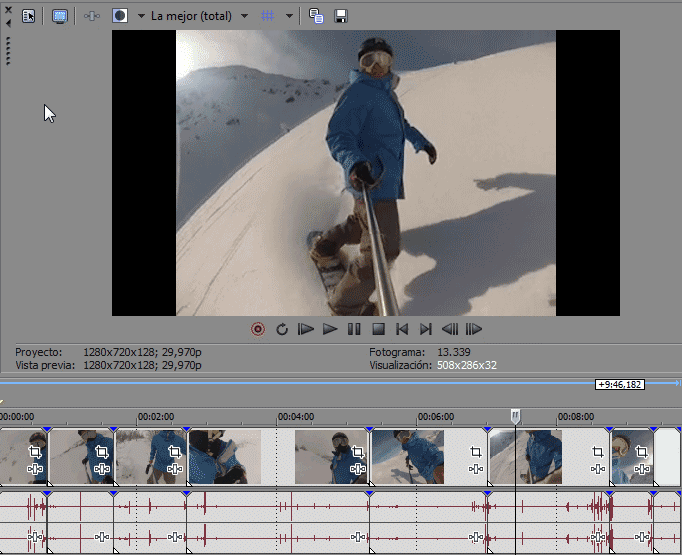Toggle loop playback
Viewport: 682px width, 555px height.
pyautogui.click(x=282, y=329)
